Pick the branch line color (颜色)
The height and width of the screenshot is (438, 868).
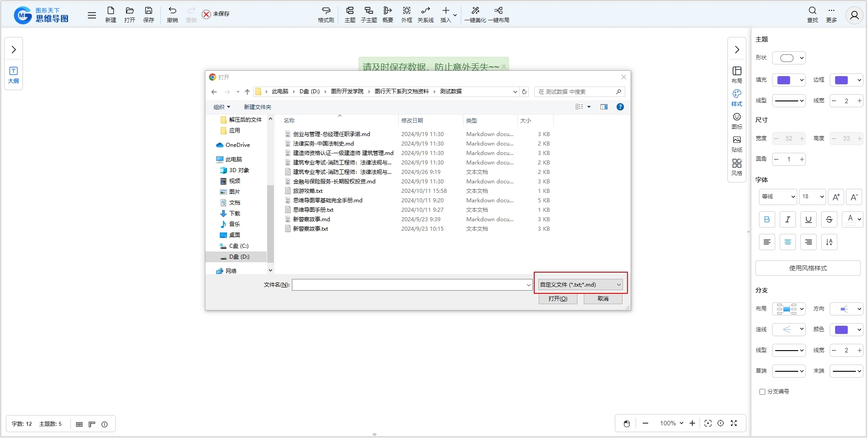[846, 329]
